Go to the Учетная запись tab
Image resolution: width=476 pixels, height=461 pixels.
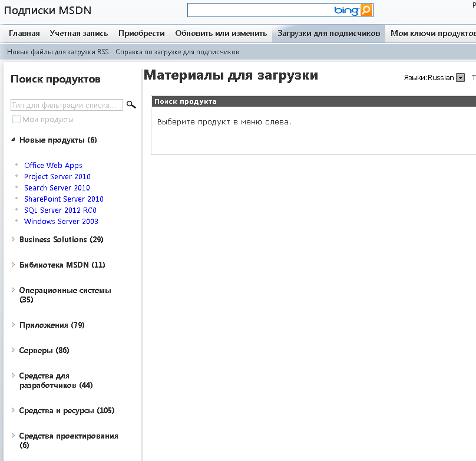click(79, 34)
